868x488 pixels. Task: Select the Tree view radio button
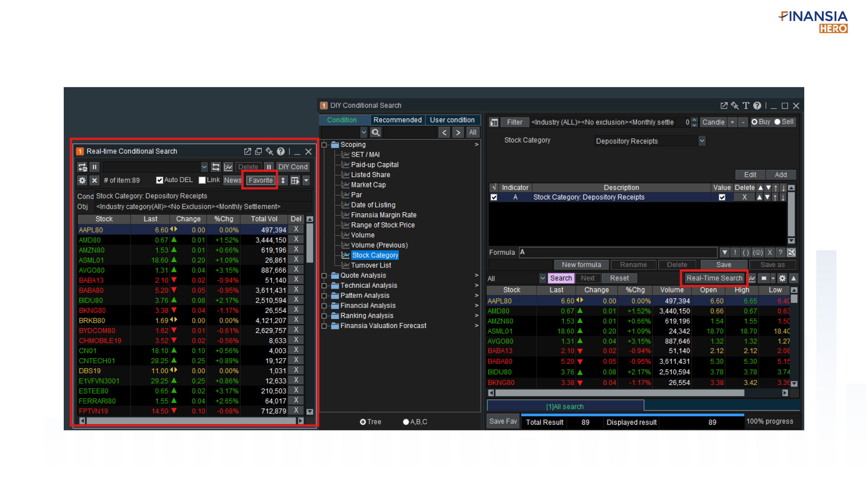[x=363, y=422]
